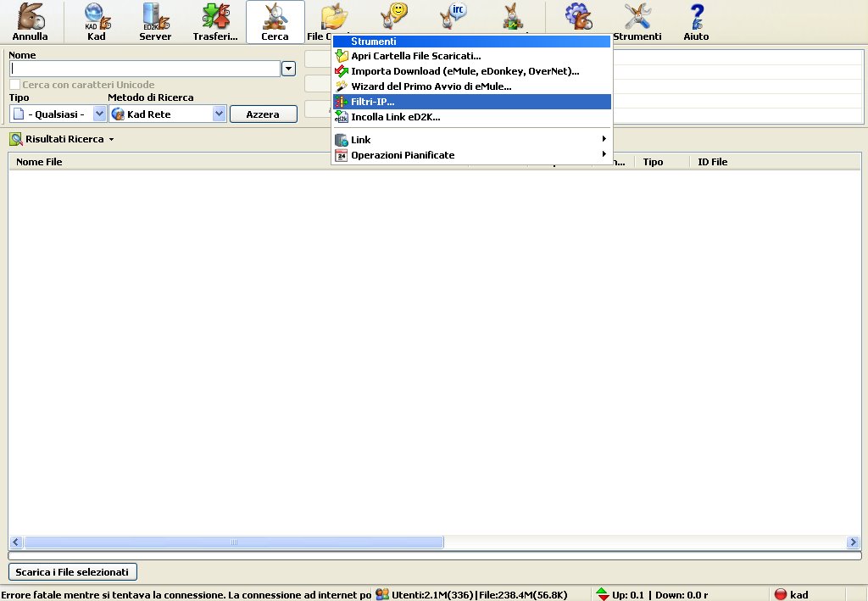868x601 pixels.
Task: Open the Aiuto help question mark icon
Action: 697,16
